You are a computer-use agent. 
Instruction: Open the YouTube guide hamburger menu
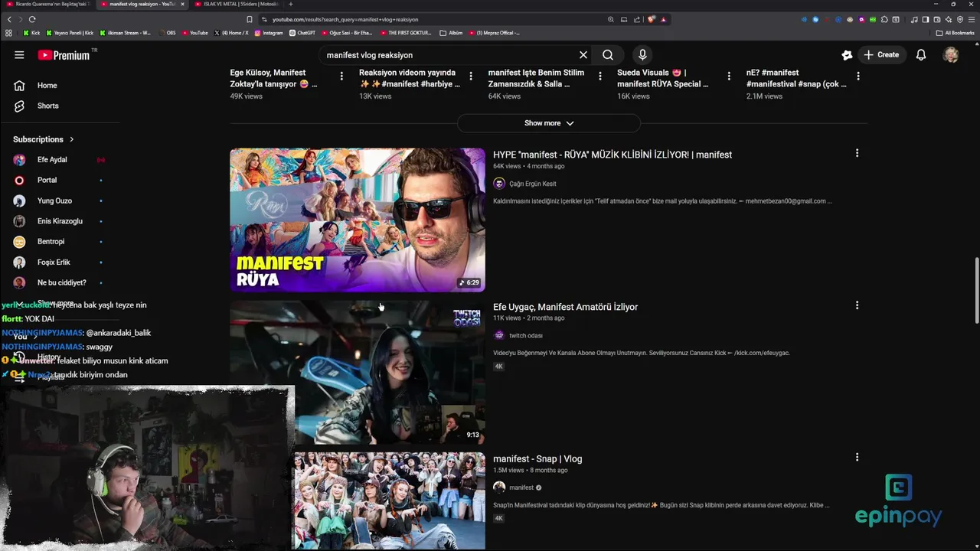(x=19, y=55)
